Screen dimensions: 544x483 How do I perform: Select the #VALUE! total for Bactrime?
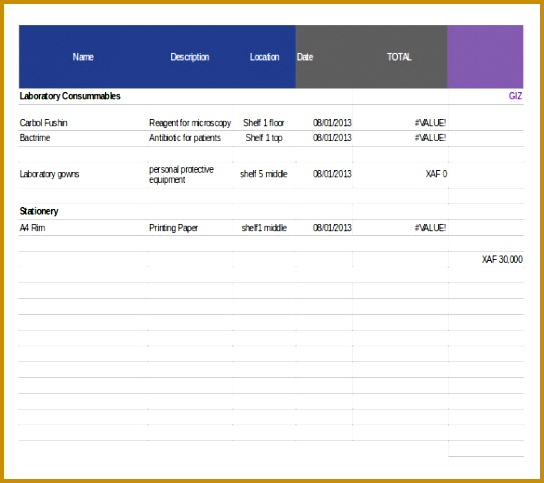pyautogui.click(x=430, y=138)
